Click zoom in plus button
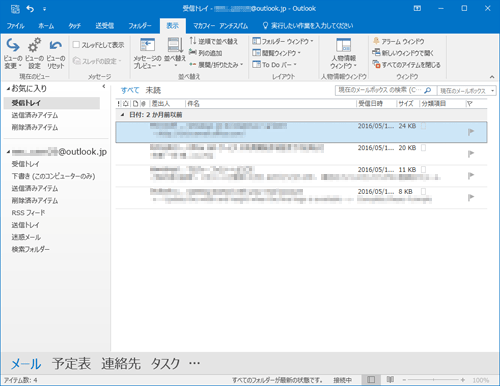This screenshot has height=386, width=500. 463,380
